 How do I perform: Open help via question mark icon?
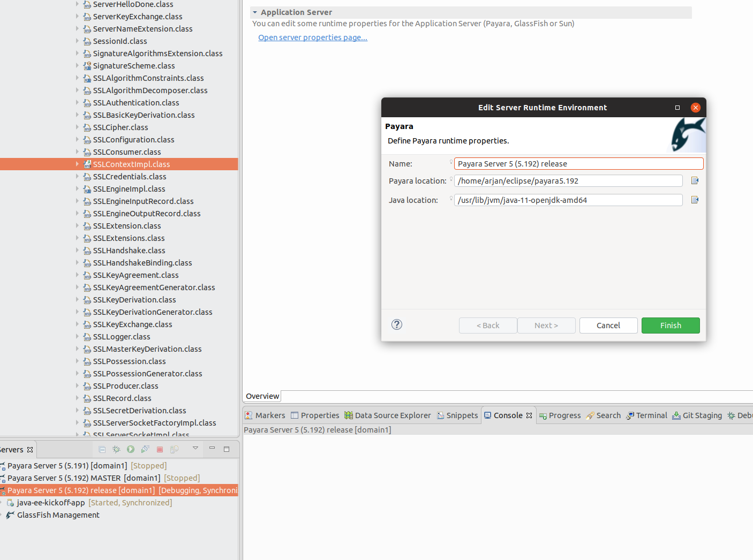tap(397, 324)
